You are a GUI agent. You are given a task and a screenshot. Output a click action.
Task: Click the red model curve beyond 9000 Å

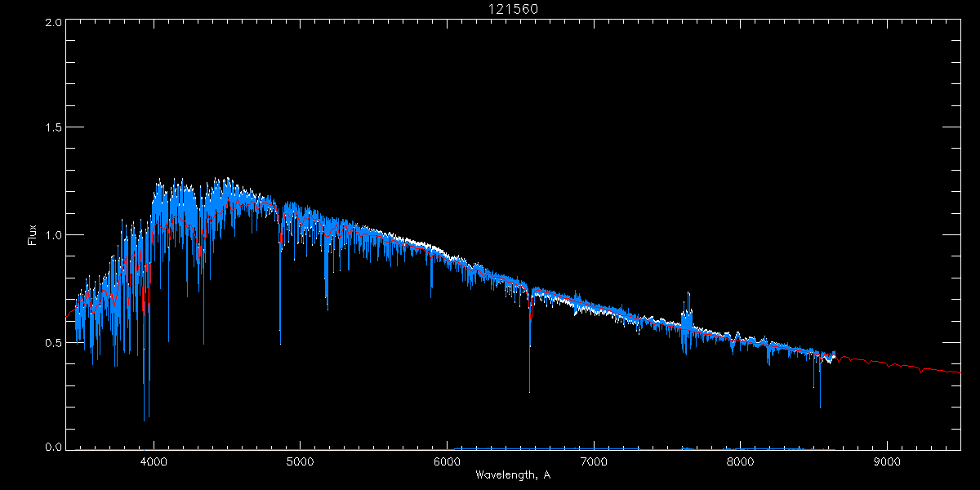tap(906, 366)
